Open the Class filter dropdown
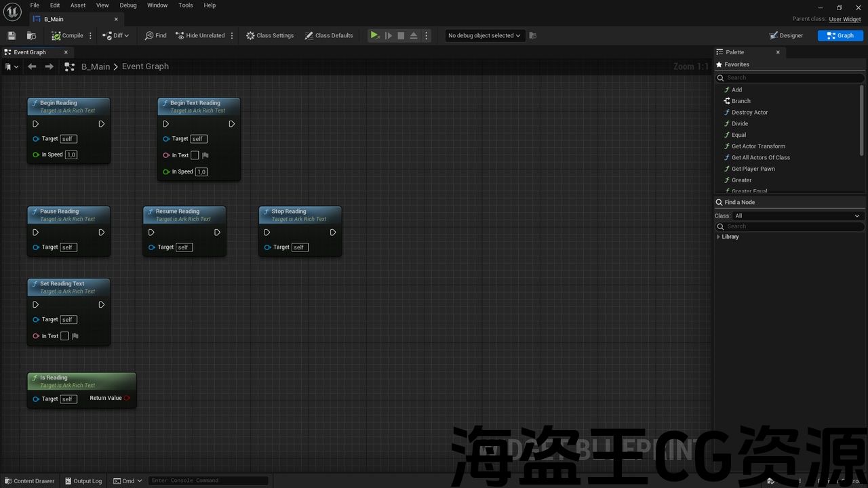868x488 pixels. (797, 216)
